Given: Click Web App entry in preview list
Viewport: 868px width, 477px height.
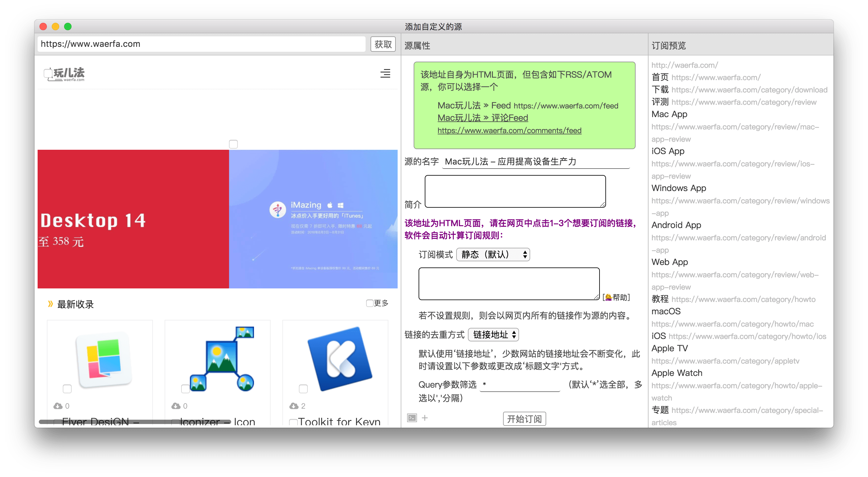Looking at the screenshot, I should (669, 262).
